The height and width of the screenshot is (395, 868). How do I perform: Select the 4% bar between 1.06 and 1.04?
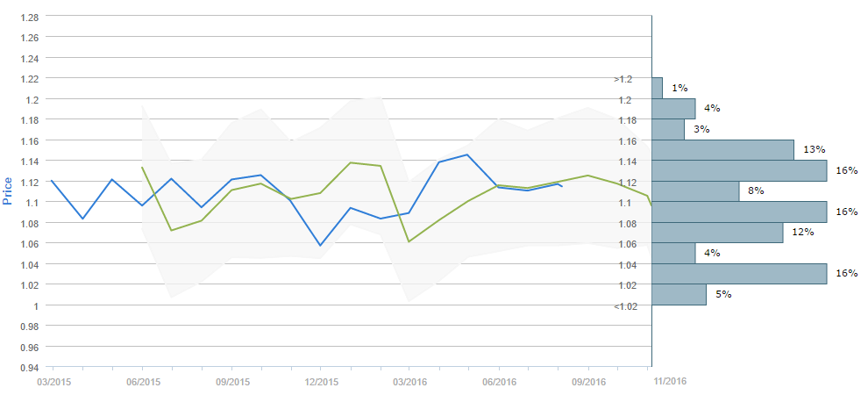[674, 254]
